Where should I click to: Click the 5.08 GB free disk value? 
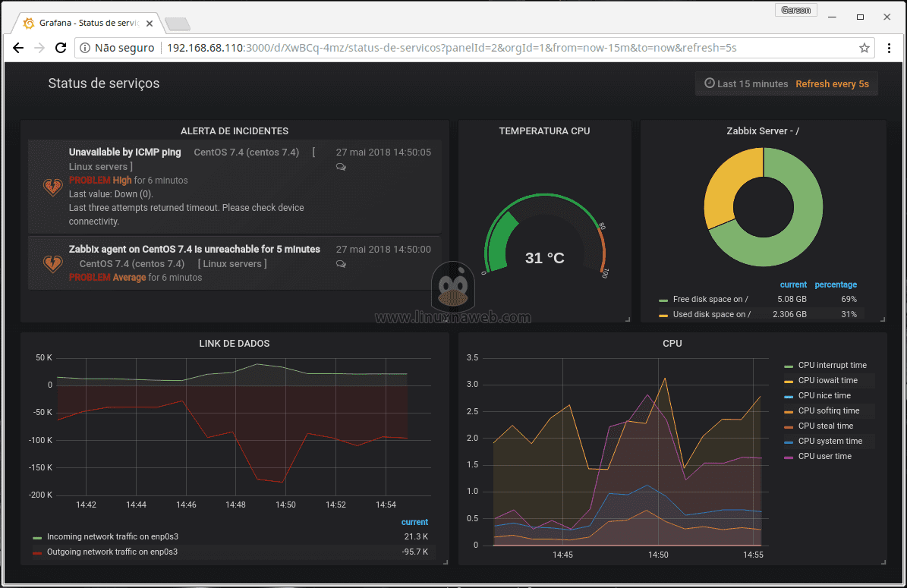(792, 300)
